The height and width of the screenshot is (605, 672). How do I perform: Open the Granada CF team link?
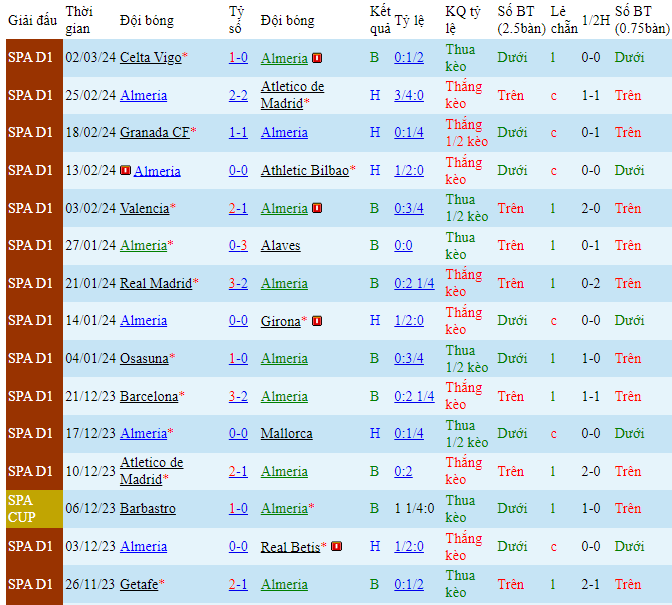(x=154, y=133)
